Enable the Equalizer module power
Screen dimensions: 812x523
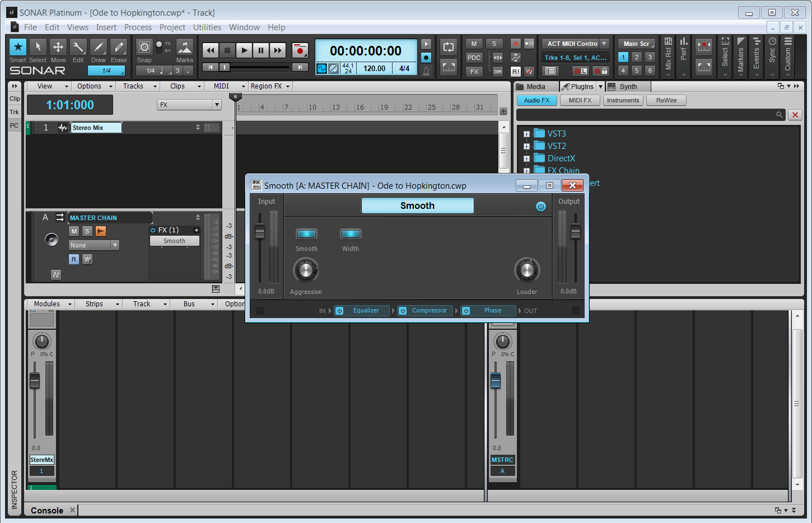[339, 311]
